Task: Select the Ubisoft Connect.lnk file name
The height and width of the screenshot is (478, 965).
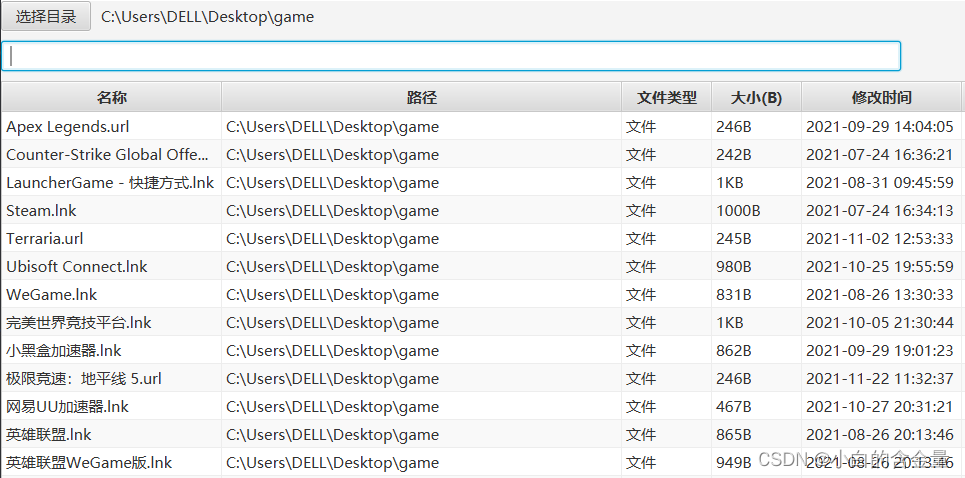Action: [77, 266]
